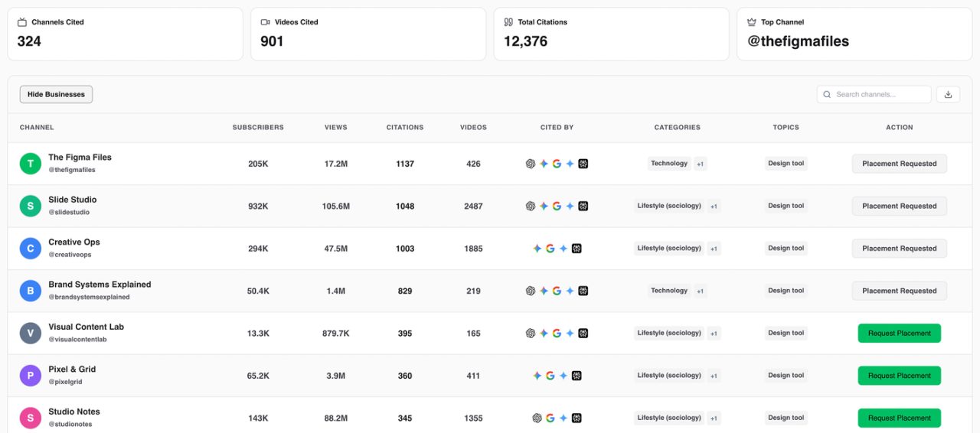The width and height of the screenshot is (980, 433).
Task: Click the Technology tag in Figma Files row
Action: tap(669, 164)
